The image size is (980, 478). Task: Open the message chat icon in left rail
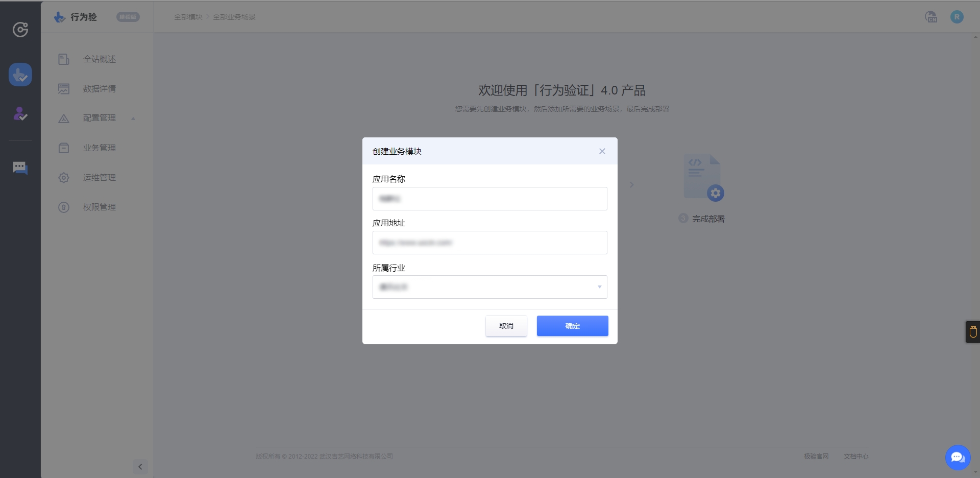(20, 168)
